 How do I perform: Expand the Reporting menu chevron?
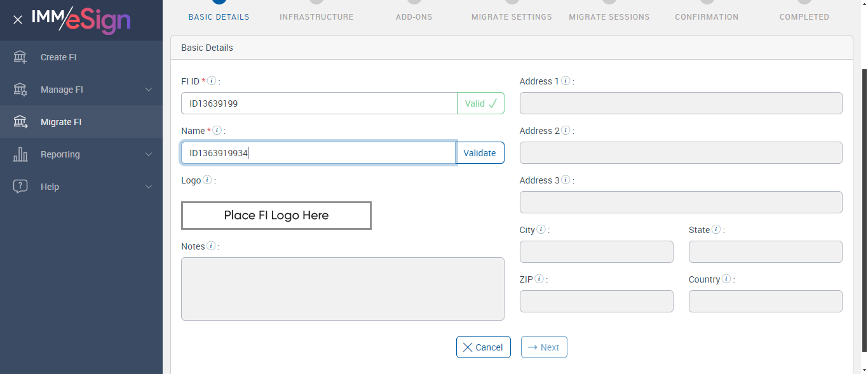point(149,154)
